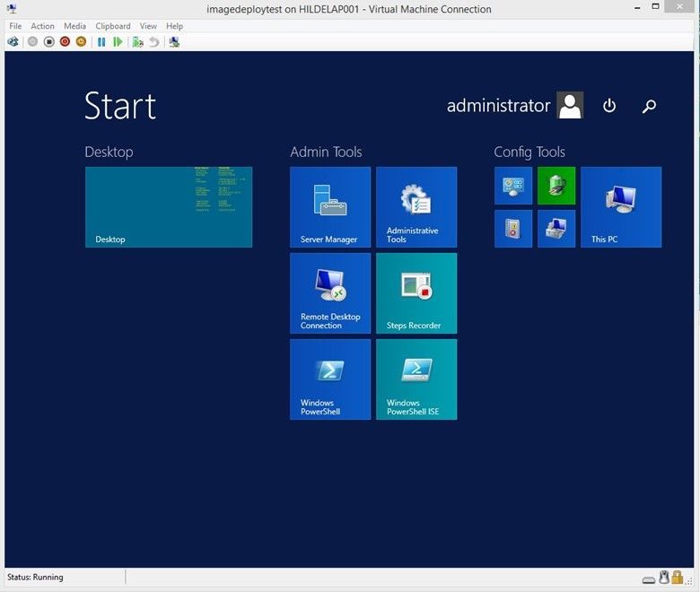Open the Administrative Tools tile
This screenshot has height=592, width=700.
coord(416,207)
